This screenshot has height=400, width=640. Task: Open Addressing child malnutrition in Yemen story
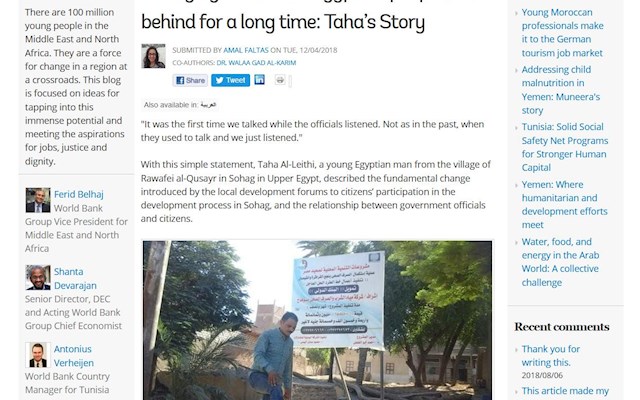coord(560,90)
